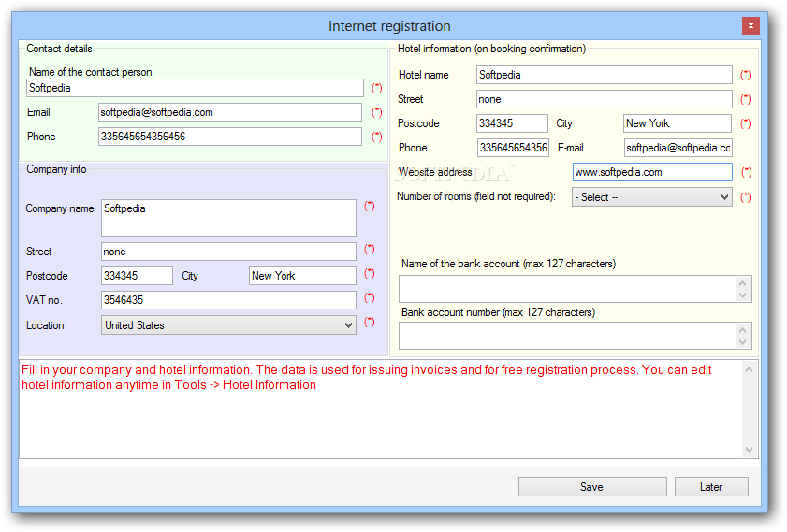
Task: Click the Website address field
Action: tap(652, 172)
